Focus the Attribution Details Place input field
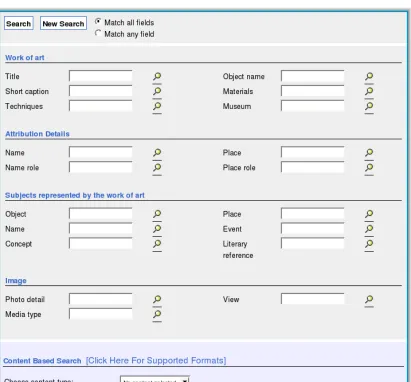Image resolution: width=411 pixels, height=382 pixels. click(313, 152)
